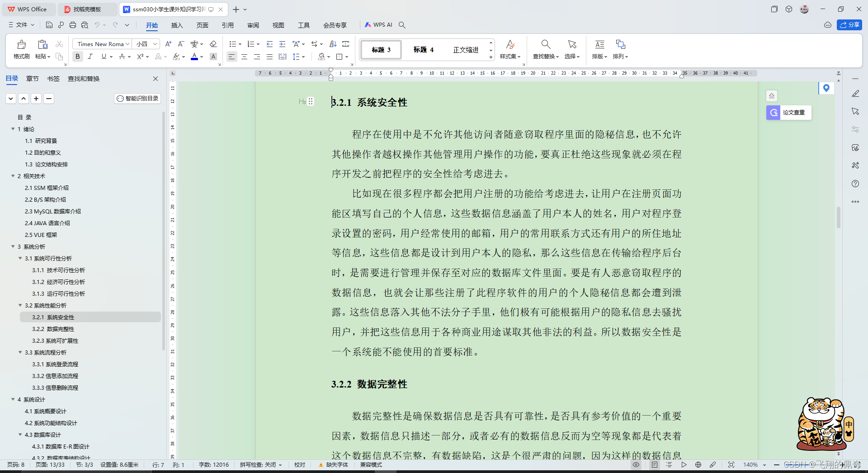Apply the 标题 4 style
The width and height of the screenshot is (868, 473).
(x=424, y=50)
